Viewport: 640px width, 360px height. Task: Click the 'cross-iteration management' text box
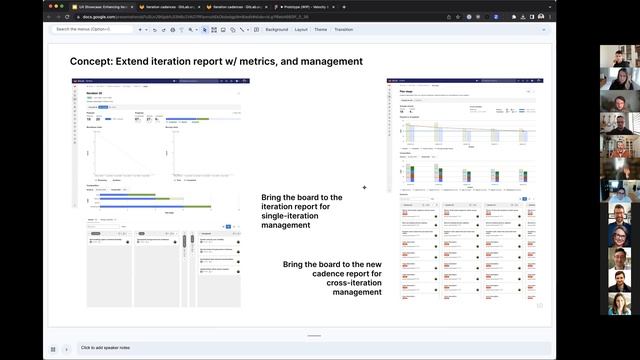[332, 278]
